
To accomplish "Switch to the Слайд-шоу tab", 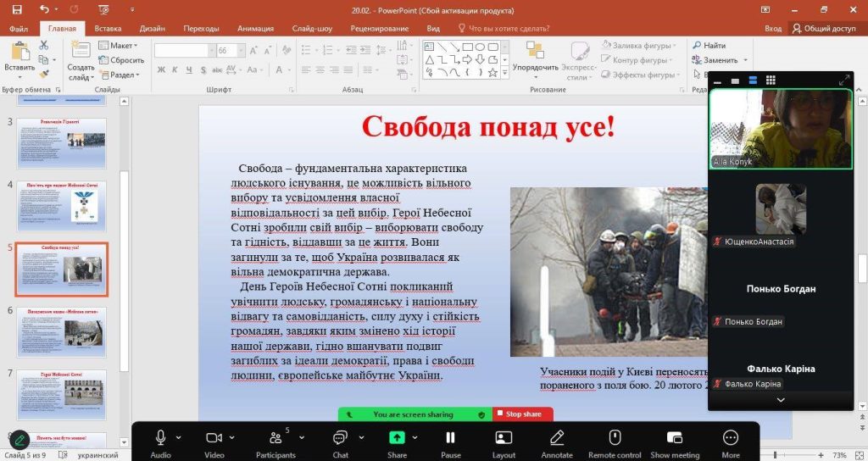I will point(312,28).
